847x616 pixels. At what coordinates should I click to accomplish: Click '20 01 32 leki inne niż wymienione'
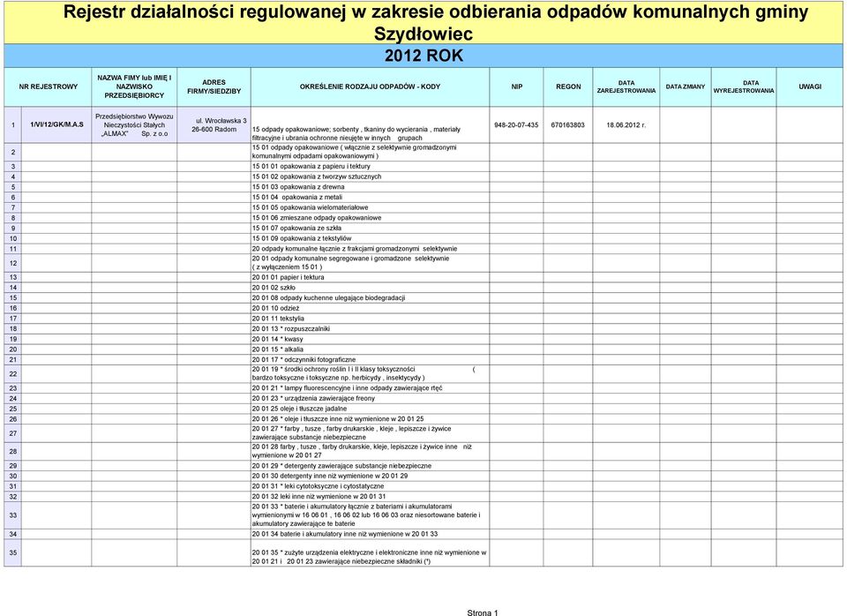[x=370, y=497]
